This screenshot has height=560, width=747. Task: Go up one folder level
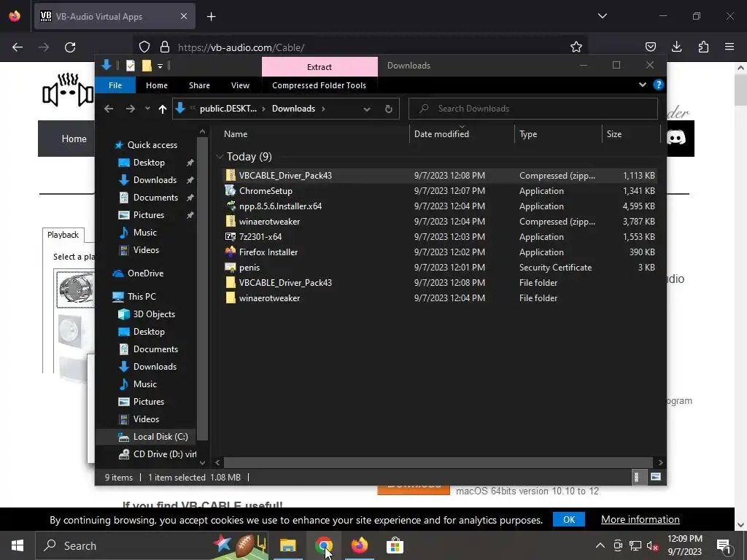[163, 109]
